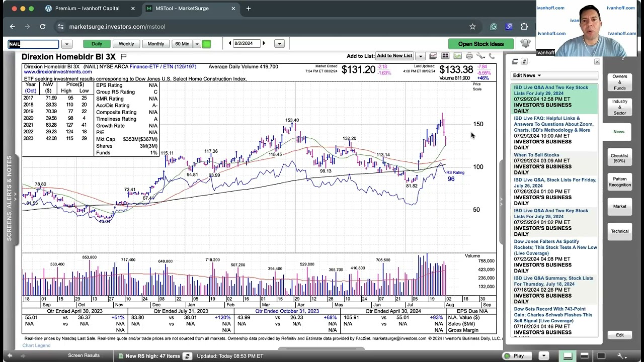Expand the Add to List dropdown arrow

tap(421, 56)
